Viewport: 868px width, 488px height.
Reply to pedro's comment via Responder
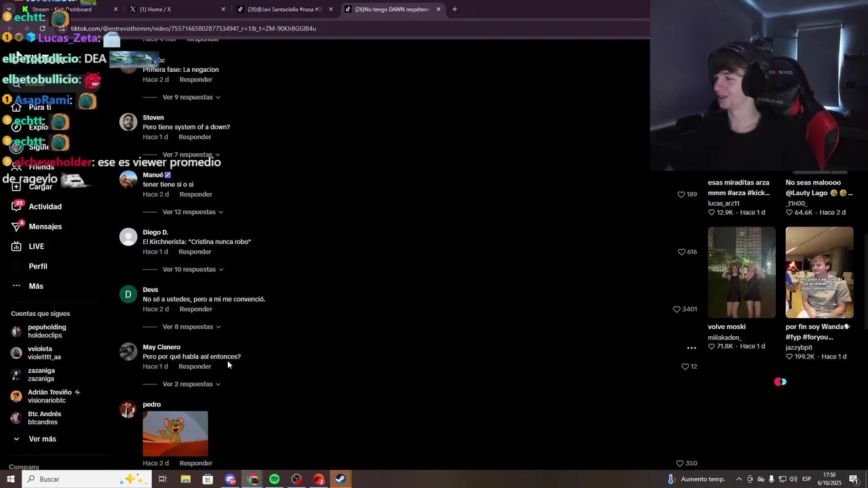pos(196,464)
